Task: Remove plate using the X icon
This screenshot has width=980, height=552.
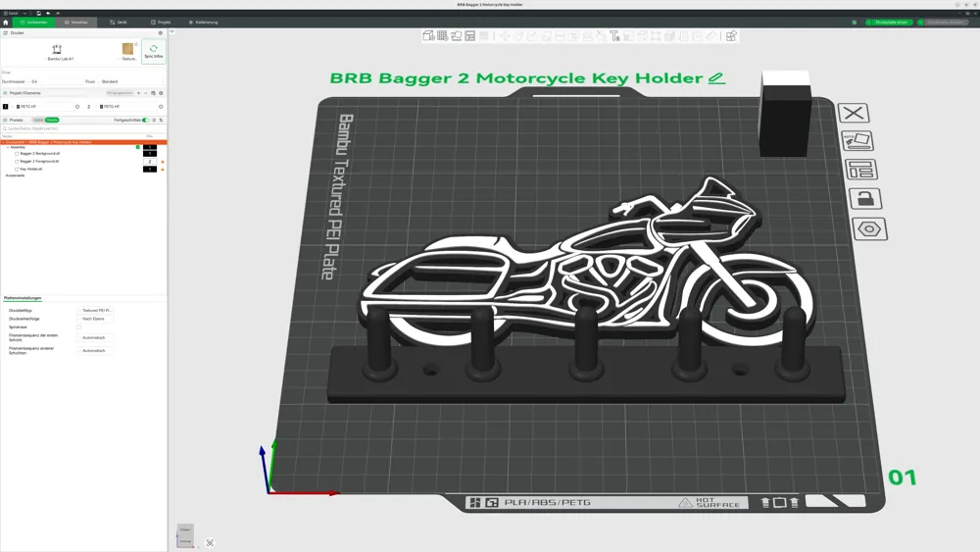Action: [854, 113]
